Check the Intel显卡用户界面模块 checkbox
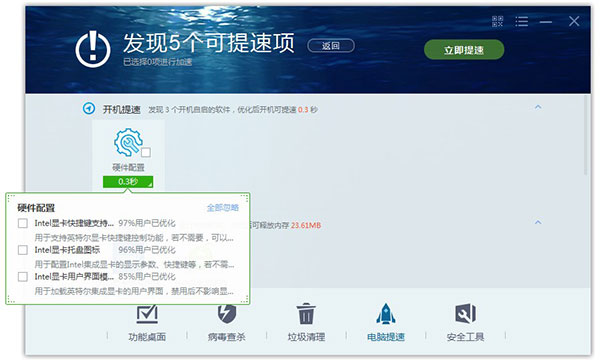The image size is (600, 363). pyautogui.click(x=23, y=277)
